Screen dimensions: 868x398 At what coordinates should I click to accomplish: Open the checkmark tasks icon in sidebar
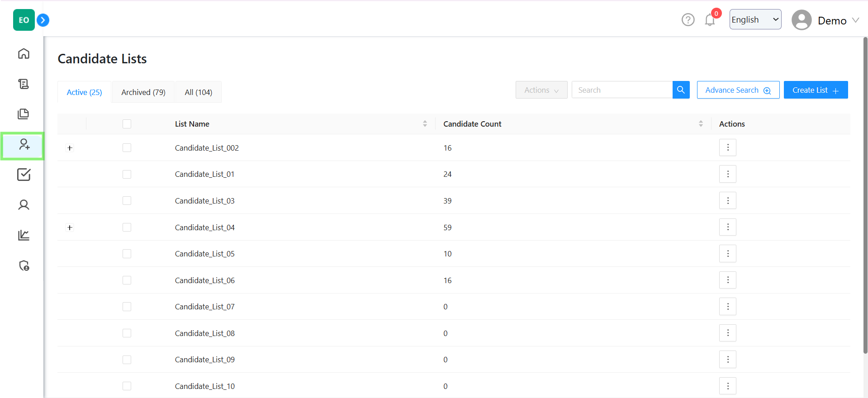(24, 175)
